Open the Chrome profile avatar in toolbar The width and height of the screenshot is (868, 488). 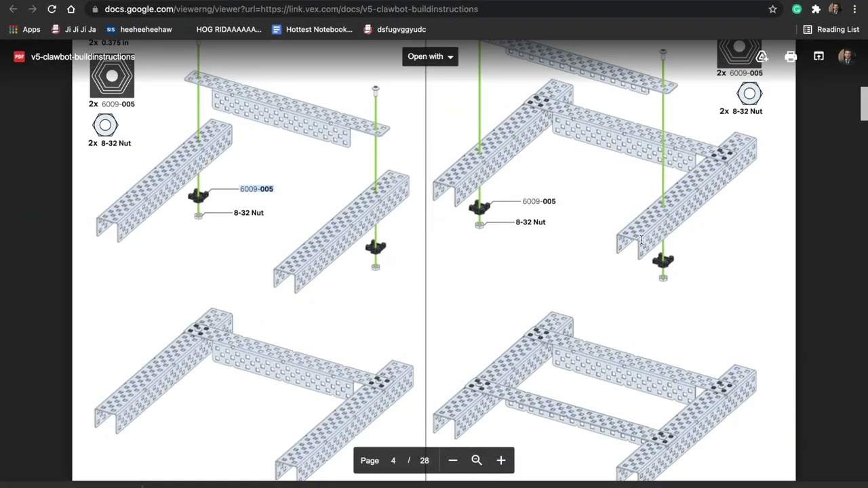pos(835,9)
